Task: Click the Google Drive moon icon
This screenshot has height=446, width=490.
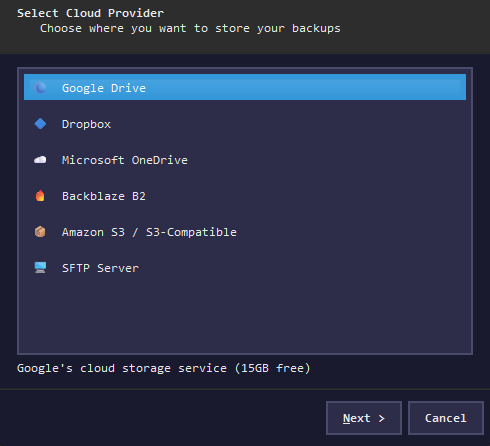Action: [40, 88]
